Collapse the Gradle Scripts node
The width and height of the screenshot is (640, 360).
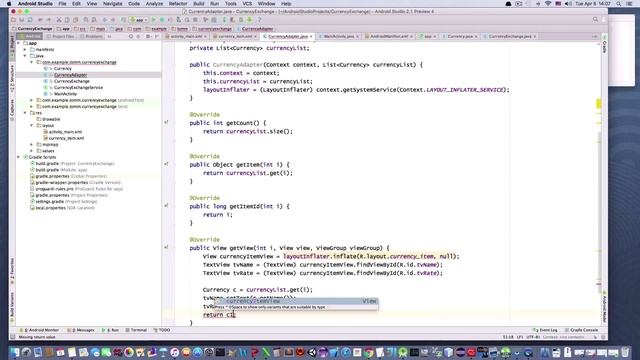click(18, 157)
